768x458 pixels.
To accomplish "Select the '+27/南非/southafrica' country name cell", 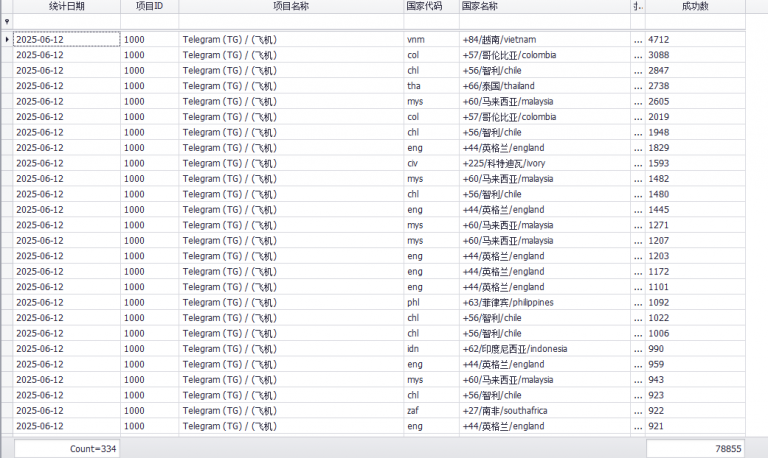I will click(x=545, y=410).
